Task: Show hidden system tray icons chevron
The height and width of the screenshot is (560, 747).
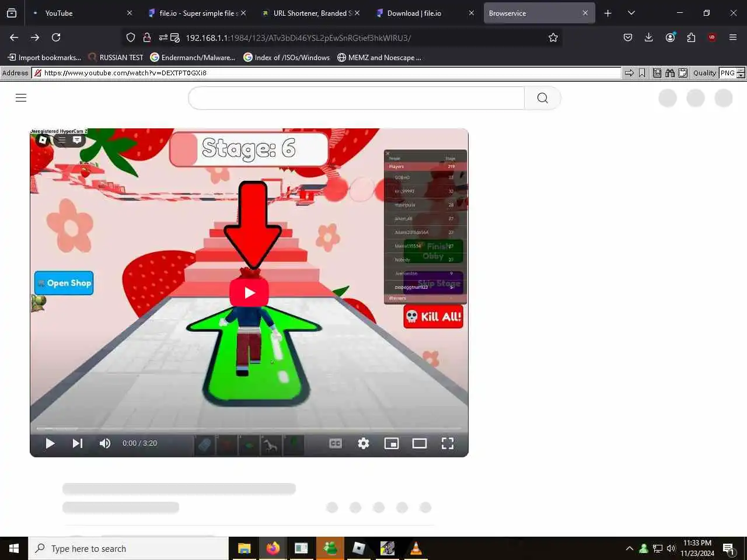Action: pos(629,548)
